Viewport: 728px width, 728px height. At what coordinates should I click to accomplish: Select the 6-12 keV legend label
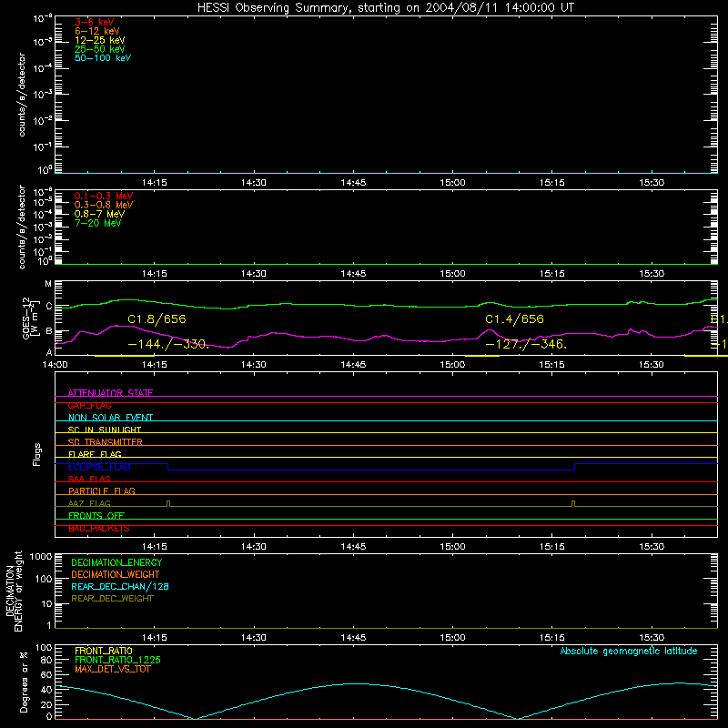point(97,31)
